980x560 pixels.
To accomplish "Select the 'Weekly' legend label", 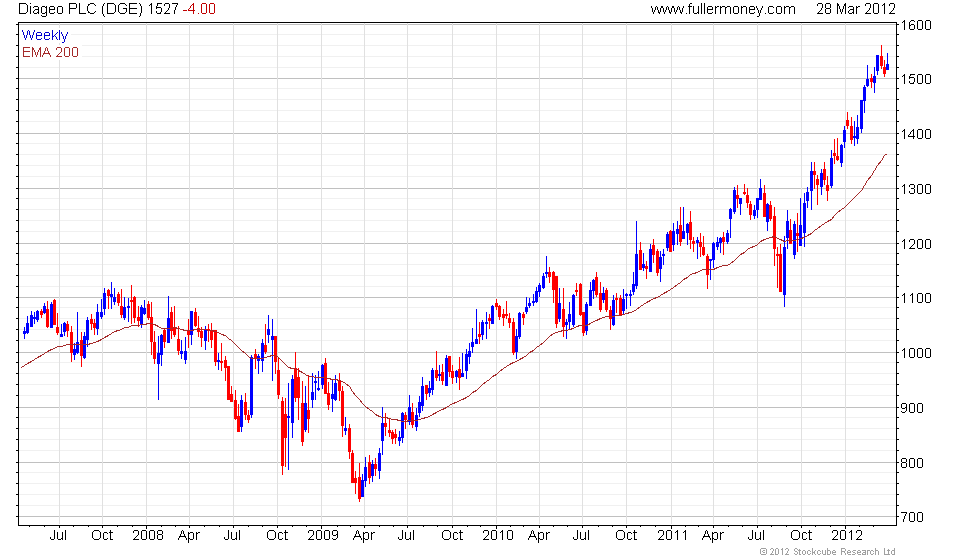I will (44, 36).
